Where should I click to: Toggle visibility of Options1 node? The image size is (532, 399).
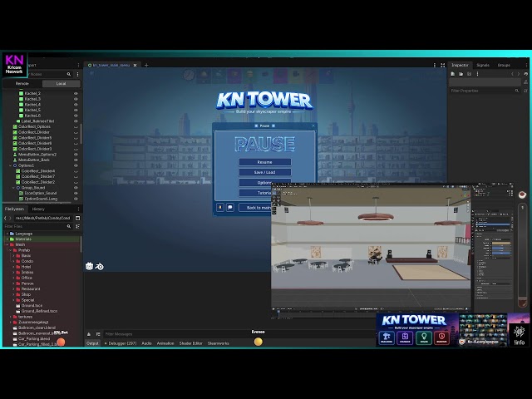pyautogui.click(x=76, y=165)
